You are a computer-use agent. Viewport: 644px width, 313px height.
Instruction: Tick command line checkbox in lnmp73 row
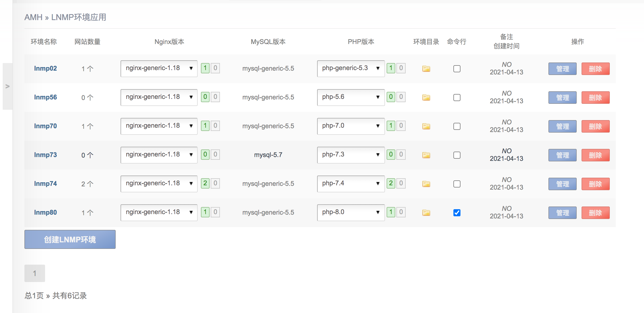pos(457,155)
